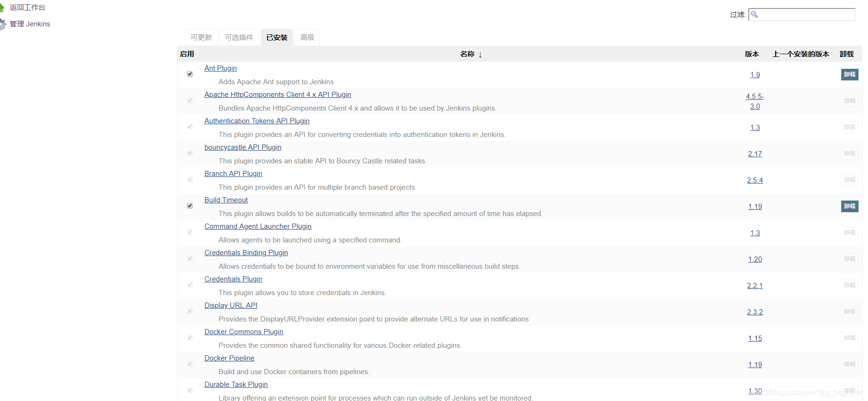This screenshot has width=868, height=401.
Task: Uncheck the Ant Plugin enable checkbox
Action: click(190, 74)
